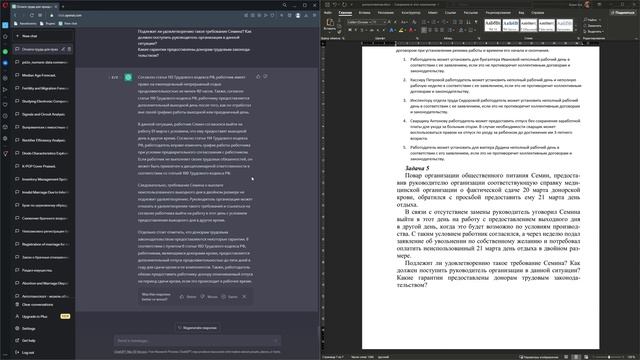Screen dimensions: 640x360
Task: Choose 'Worse' in response comparison prompt
Action: (x=209, y=297)
